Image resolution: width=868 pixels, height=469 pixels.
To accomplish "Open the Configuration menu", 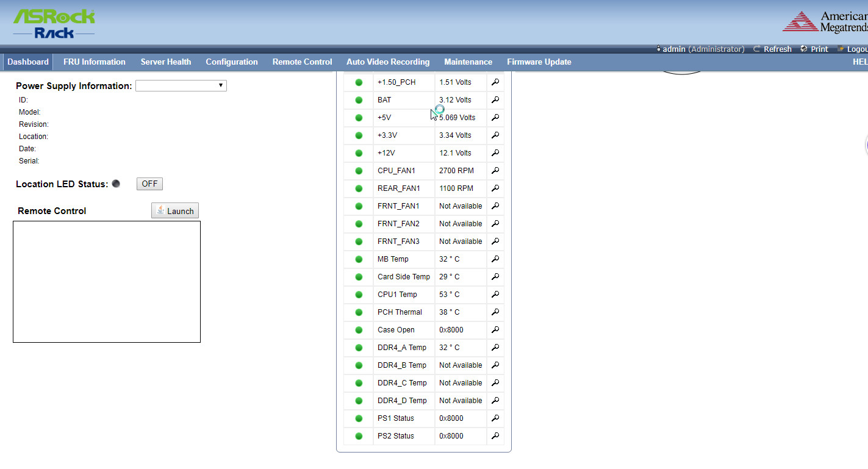I will pyautogui.click(x=231, y=62).
